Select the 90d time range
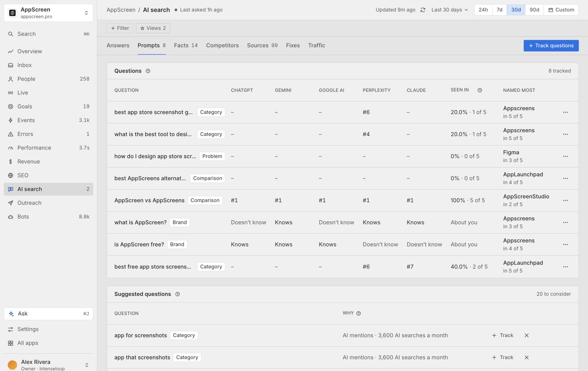The height and width of the screenshot is (371, 588). click(x=534, y=10)
